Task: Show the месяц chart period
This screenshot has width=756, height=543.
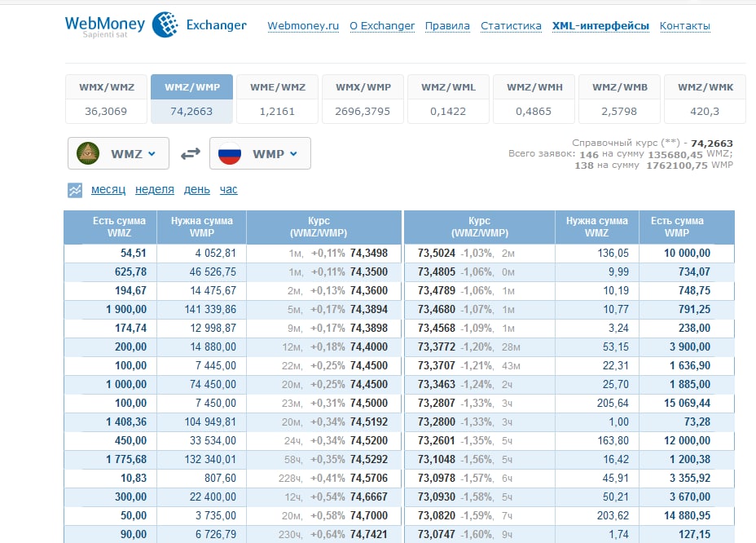Action: (108, 190)
